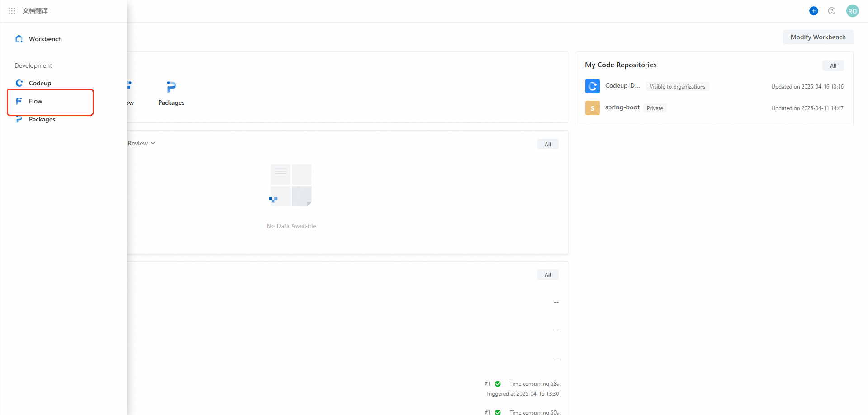Image resolution: width=868 pixels, height=415 pixels.
Task: Expand the Review dropdown chevron
Action: (x=153, y=143)
